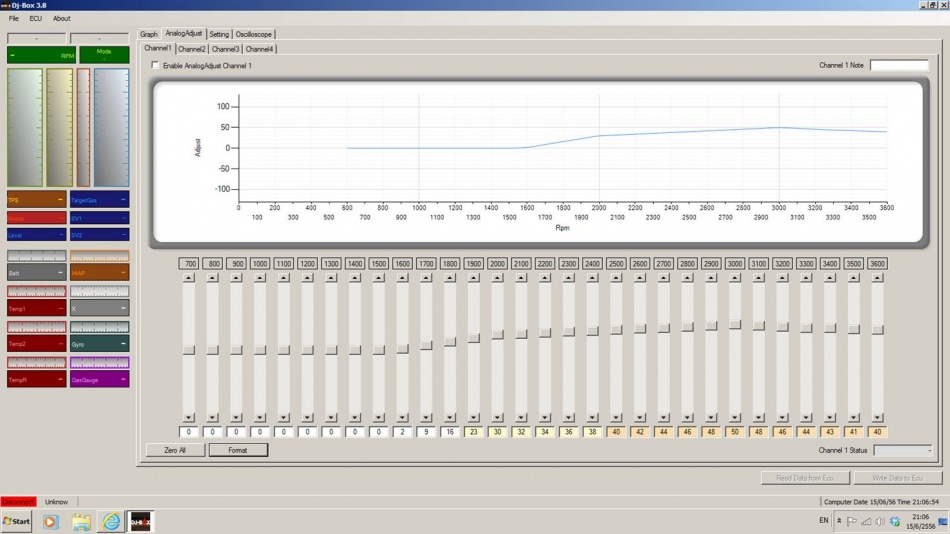Click the 700 rpm slider thumb

[x=189, y=350]
